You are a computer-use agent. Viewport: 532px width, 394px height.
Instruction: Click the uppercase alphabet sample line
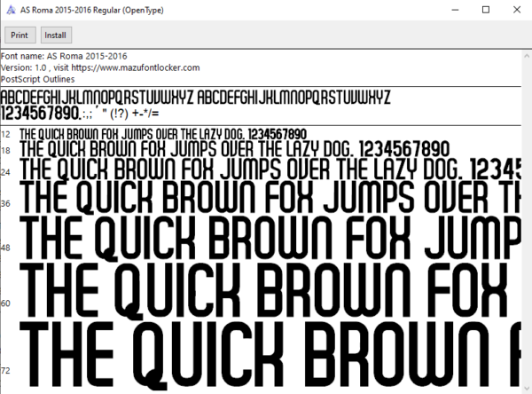tap(195, 97)
